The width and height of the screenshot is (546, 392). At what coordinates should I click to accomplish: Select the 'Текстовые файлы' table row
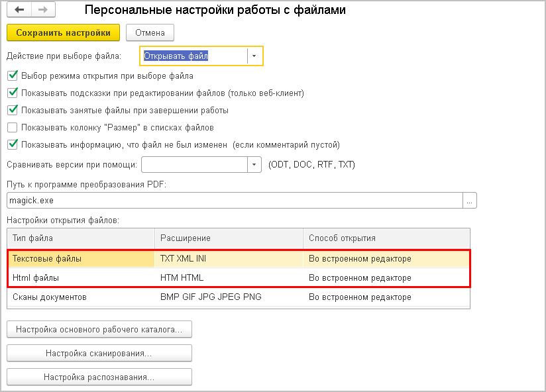pyautogui.click(x=80, y=258)
